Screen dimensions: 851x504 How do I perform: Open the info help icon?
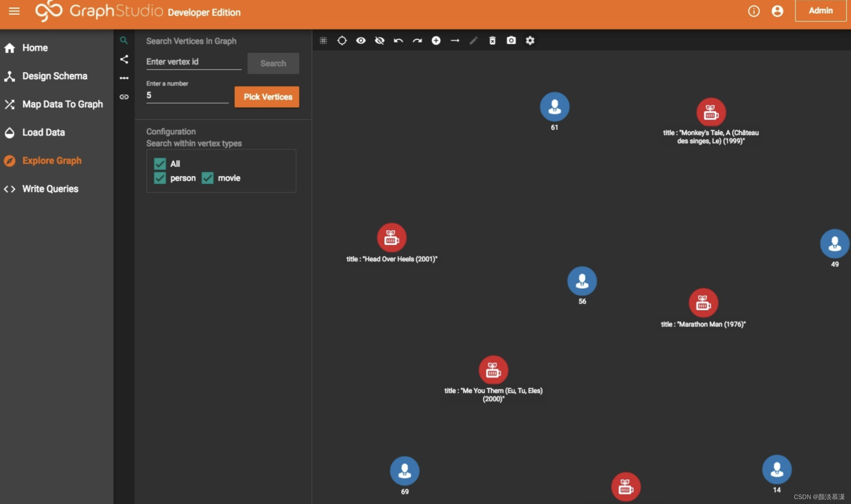[x=754, y=11]
